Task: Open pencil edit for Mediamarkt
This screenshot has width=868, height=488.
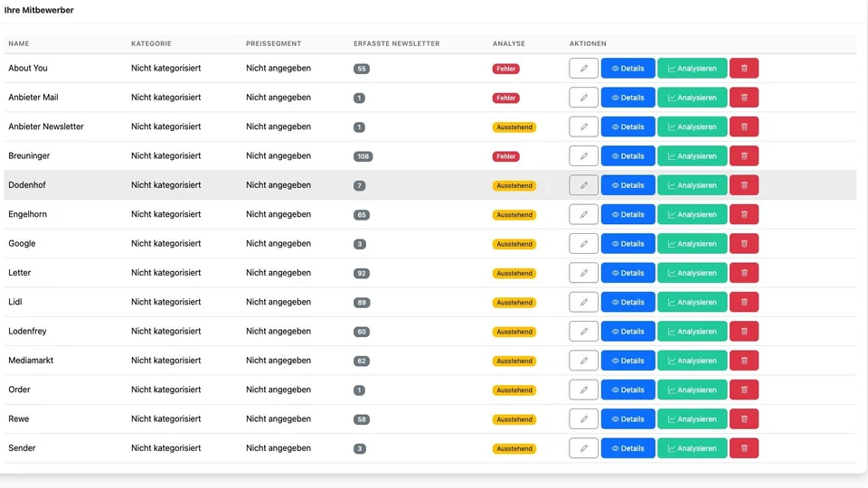Action: pos(583,361)
